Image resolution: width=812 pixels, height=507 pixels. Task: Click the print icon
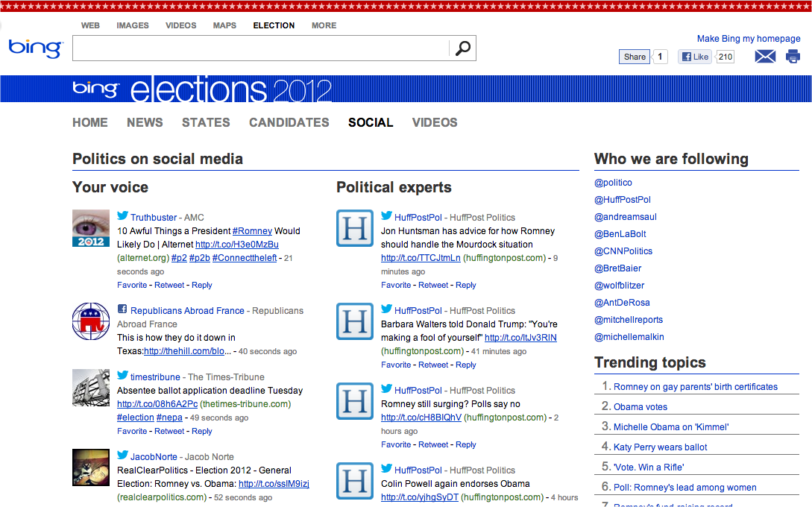coord(793,56)
